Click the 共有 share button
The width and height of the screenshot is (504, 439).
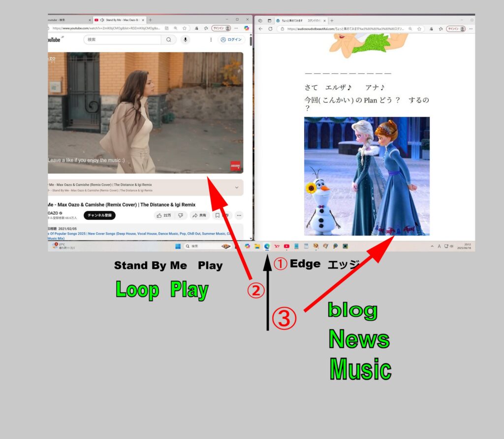click(x=199, y=215)
